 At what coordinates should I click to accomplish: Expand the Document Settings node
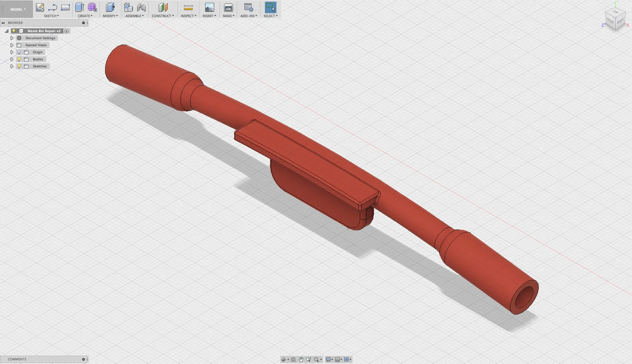click(x=12, y=38)
